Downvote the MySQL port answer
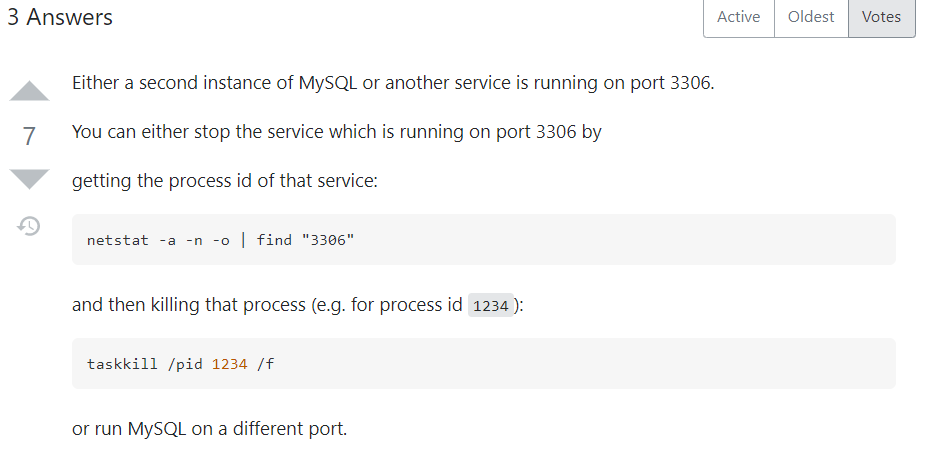Image resolution: width=939 pixels, height=454 pixels. tap(29, 179)
